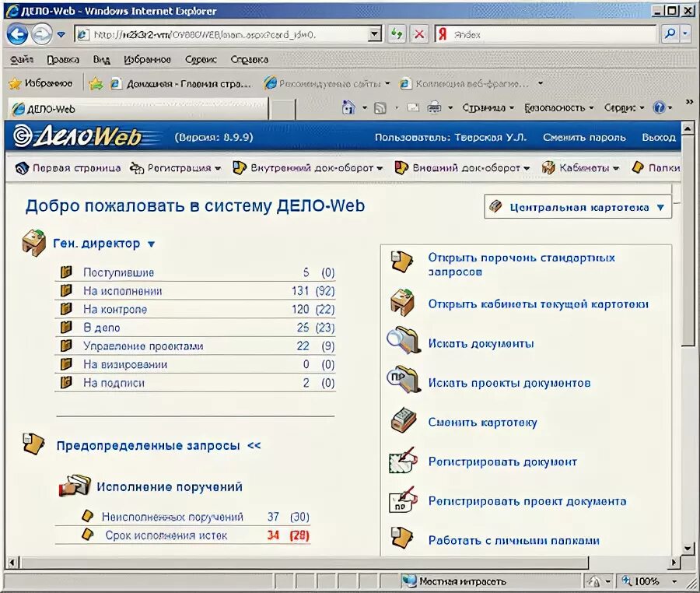The image size is (700, 593).
Task: Click the Refresh page icon
Action: click(397, 34)
